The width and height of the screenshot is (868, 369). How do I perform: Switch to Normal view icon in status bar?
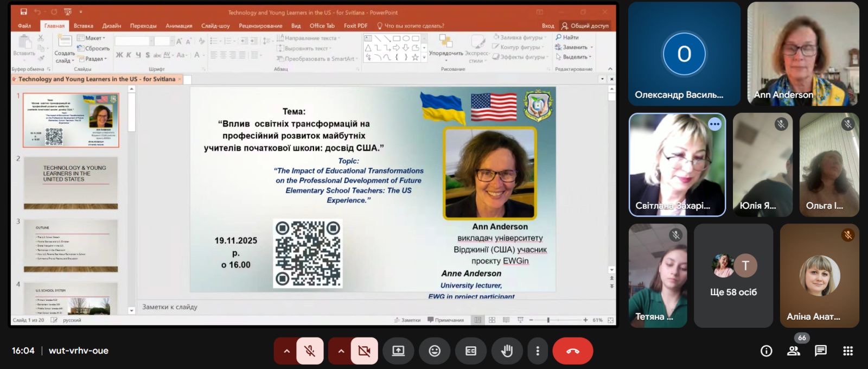pyautogui.click(x=478, y=320)
